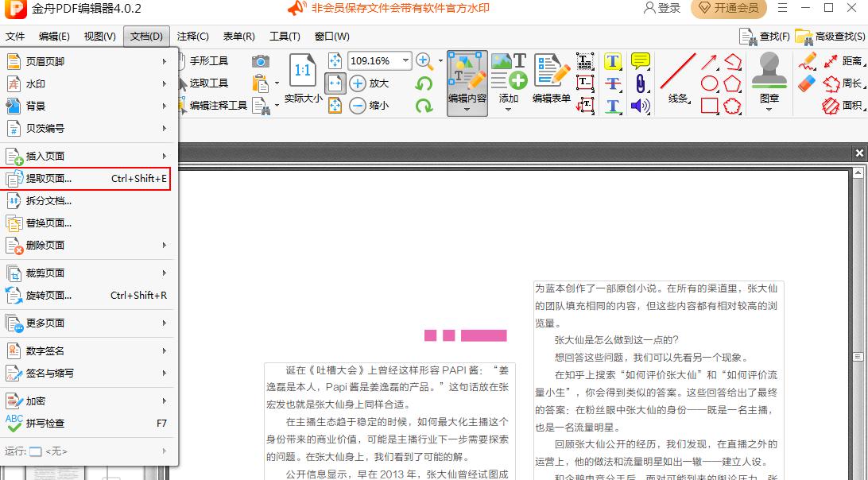Click the yellow text highlight icon
The image size is (868, 480).
pyautogui.click(x=612, y=60)
